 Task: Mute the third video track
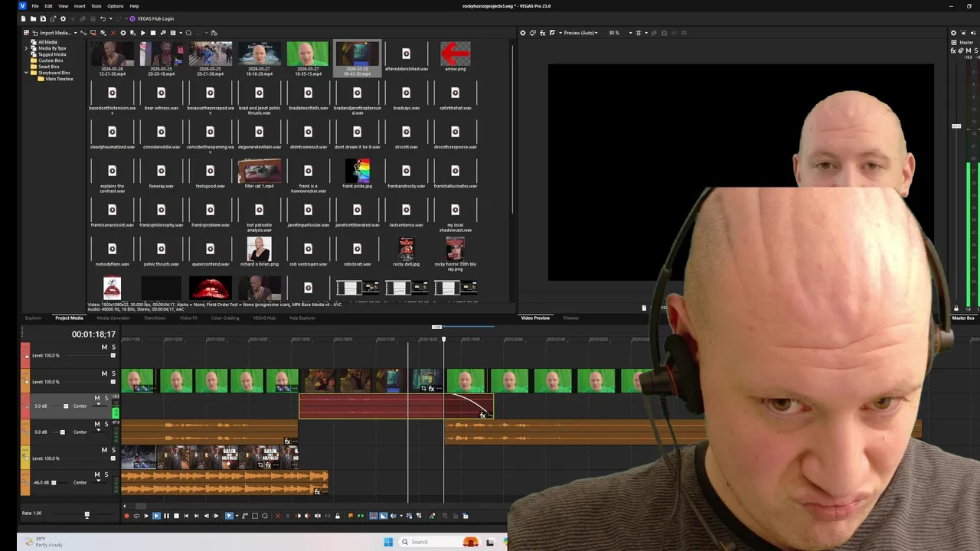(x=104, y=450)
